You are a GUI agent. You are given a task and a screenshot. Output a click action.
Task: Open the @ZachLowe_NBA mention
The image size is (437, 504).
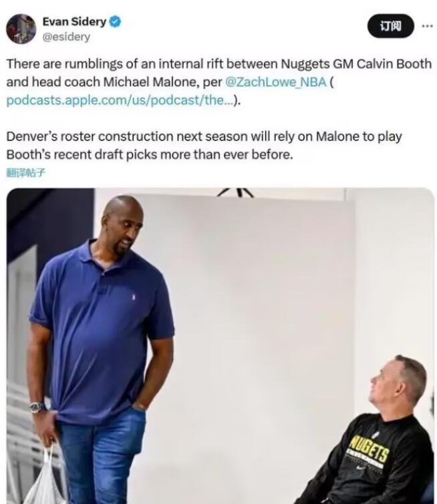tap(276, 82)
